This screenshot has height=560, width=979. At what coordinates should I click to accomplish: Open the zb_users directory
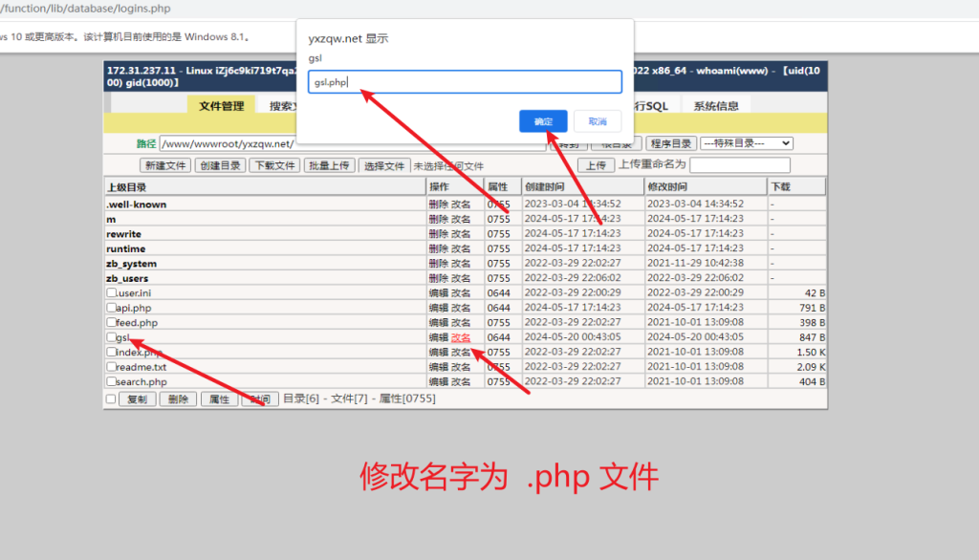127,278
